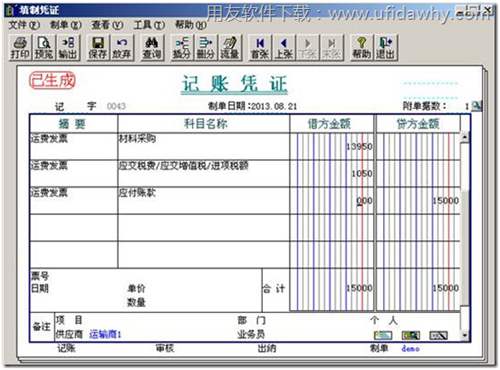The width and height of the screenshot is (500, 370).
Task: Open 查询 (Search) binoculars icon
Action: [152, 48]
